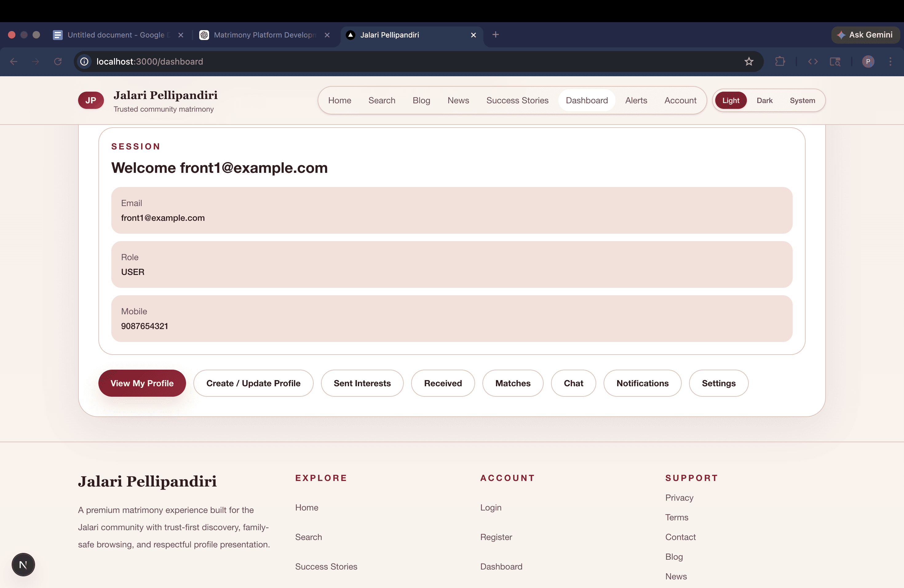Open Create / Update Profile

(x=253, y=383)
